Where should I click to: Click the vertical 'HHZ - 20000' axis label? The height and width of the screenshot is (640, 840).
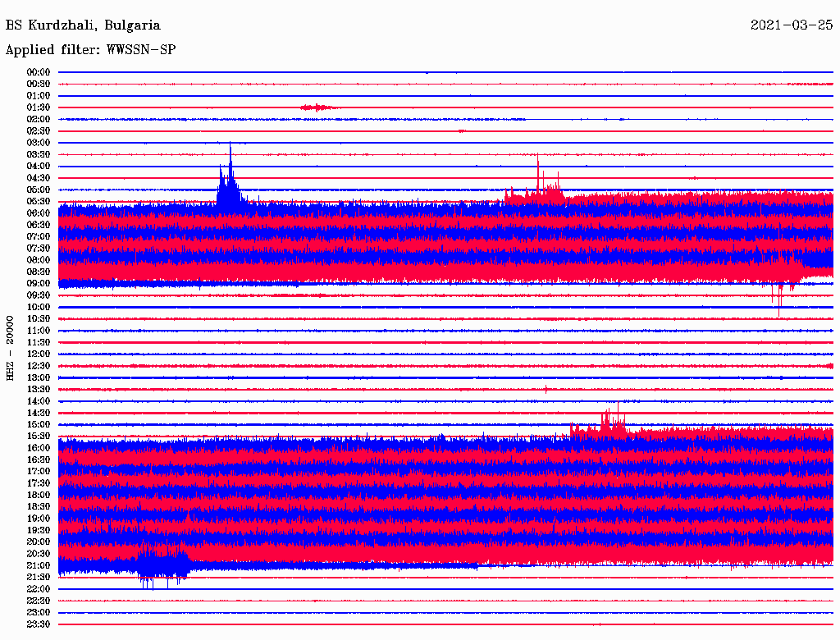11,347
